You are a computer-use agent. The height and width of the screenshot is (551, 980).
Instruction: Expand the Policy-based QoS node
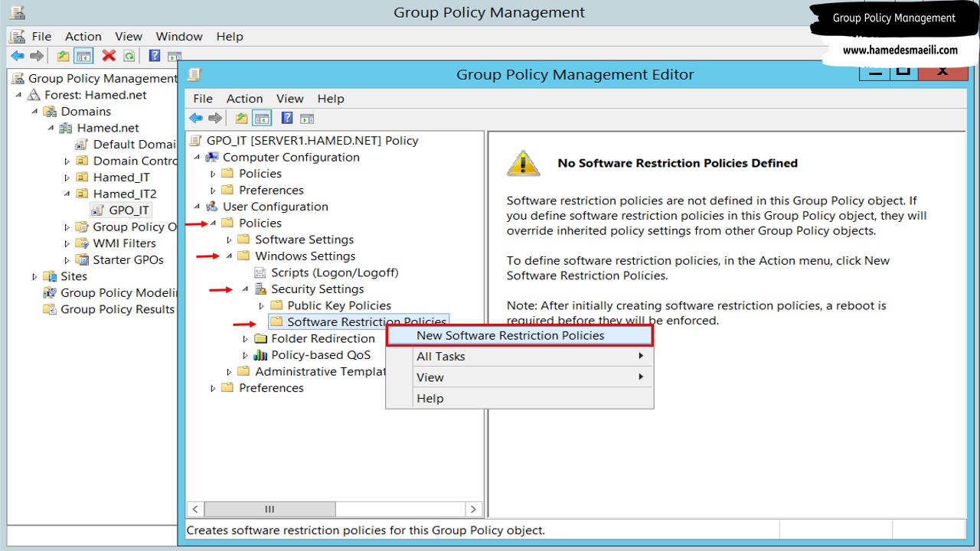245,355
